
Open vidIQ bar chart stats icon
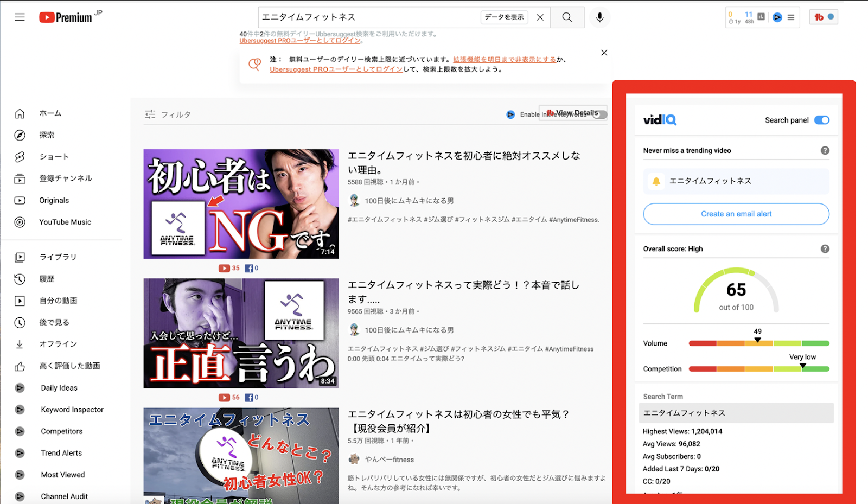(761, 17)
